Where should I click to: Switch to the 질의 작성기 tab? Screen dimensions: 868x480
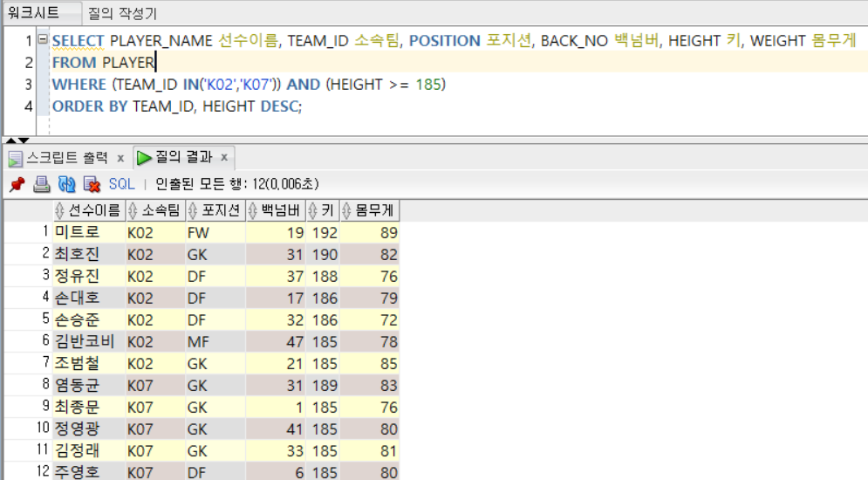pos(122,13)
